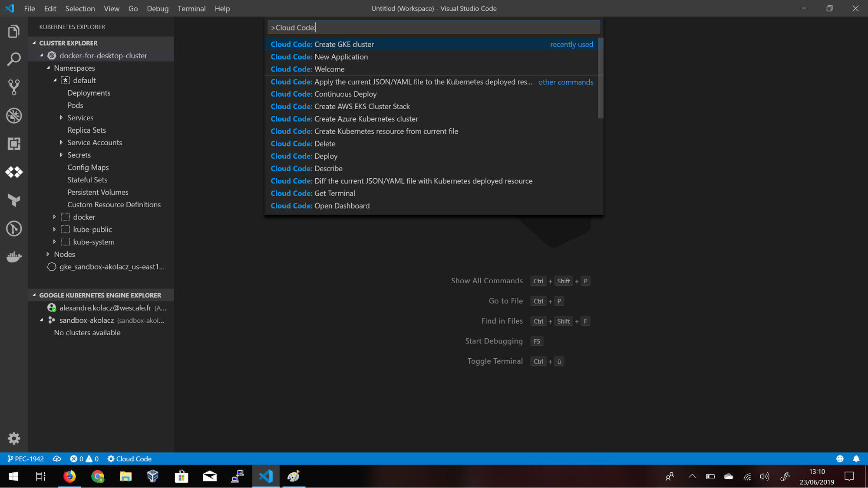This screenshot has width=868, height=488.
Task: Expand the Secrets tree item
Action: [x=61, y=155]
